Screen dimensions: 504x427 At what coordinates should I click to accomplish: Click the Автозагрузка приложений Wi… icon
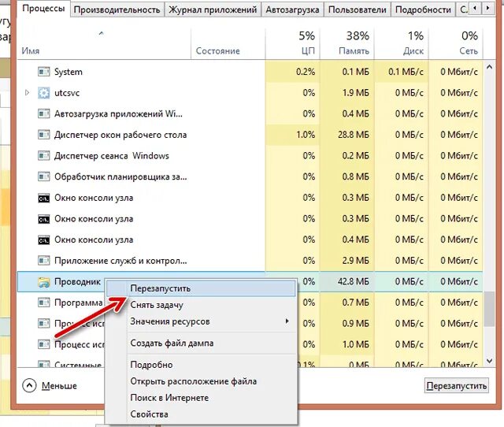[44, 113]
